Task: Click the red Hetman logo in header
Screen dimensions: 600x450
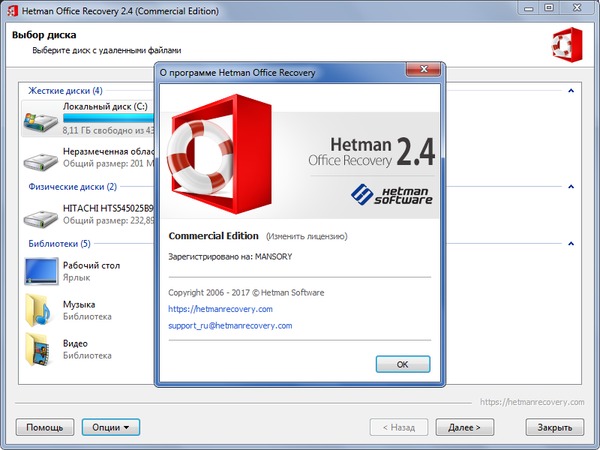Action: point(565,45)
